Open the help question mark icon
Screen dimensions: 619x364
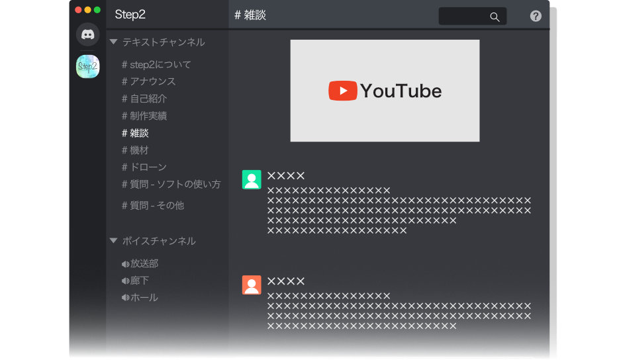(x=536, y=16)
